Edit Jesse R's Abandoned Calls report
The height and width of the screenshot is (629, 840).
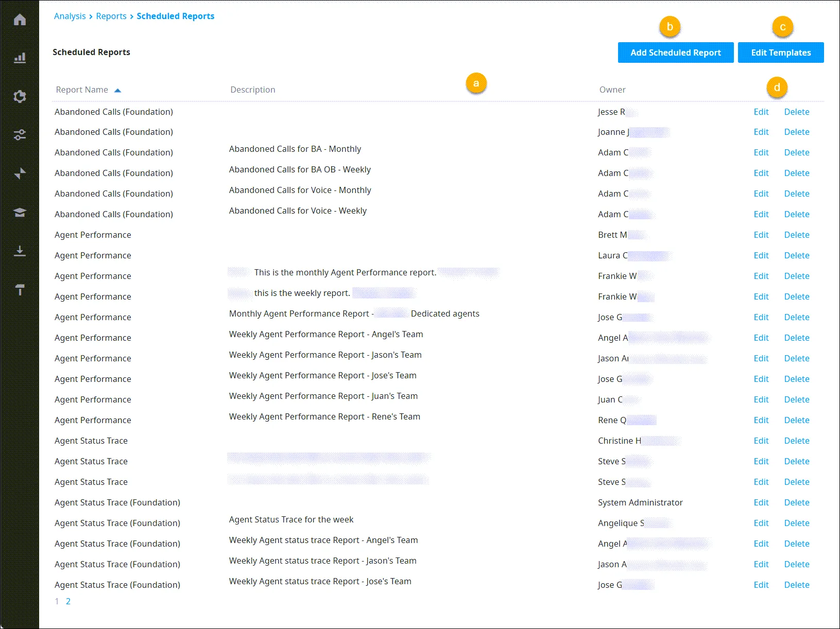761,112
